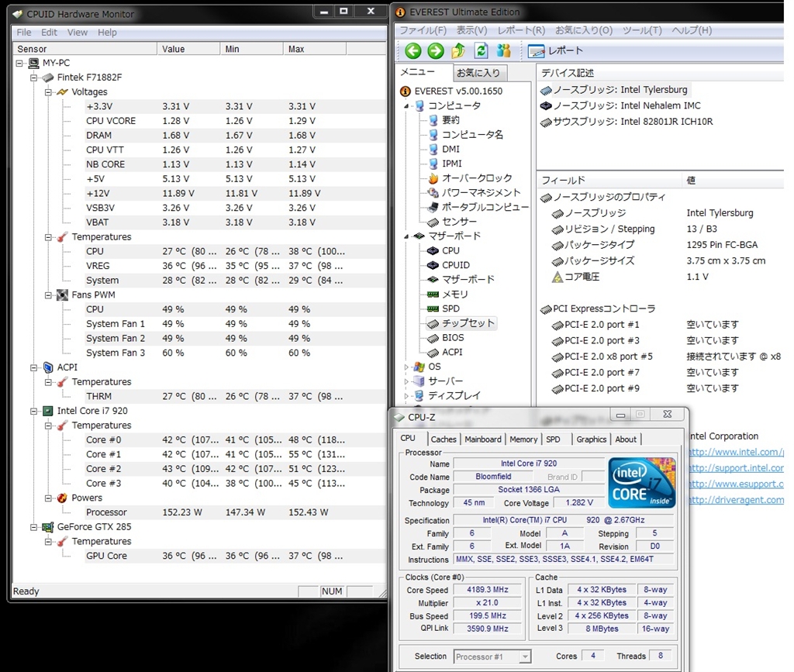Viewport: 794px width, 672px height.
Task: Click the green Back arrow in EVEREST toolbar
Action: coord(413,51)
